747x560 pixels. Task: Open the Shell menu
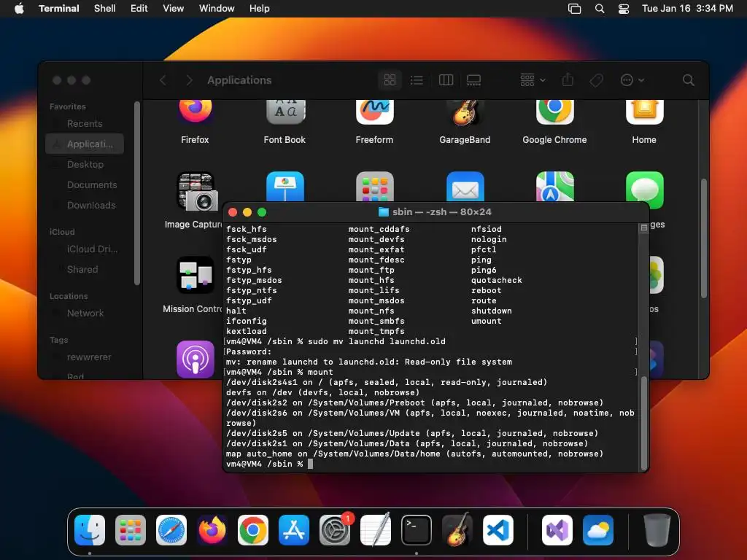tap(105, 9)
